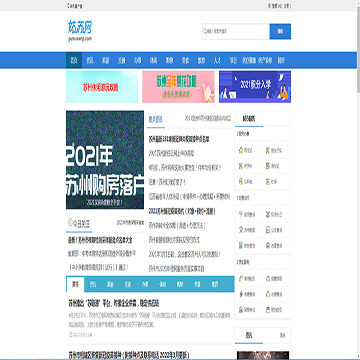The image size is (360, 360).
Task: Click the 公积金 service icon in sidebar
Action: pyautogui.click(x=241, y=182)
